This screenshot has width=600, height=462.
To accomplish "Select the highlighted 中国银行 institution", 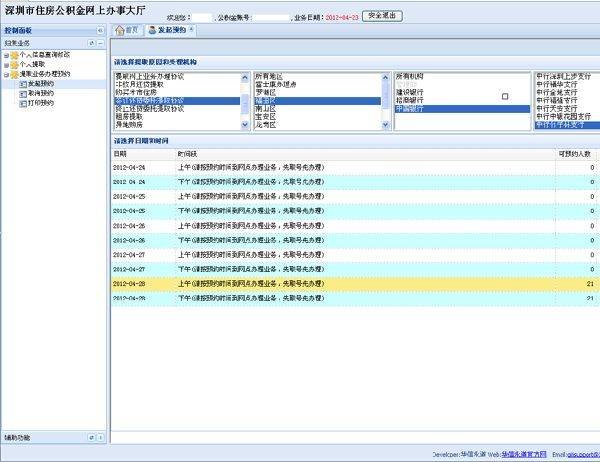I will click(x=462, y=109).
